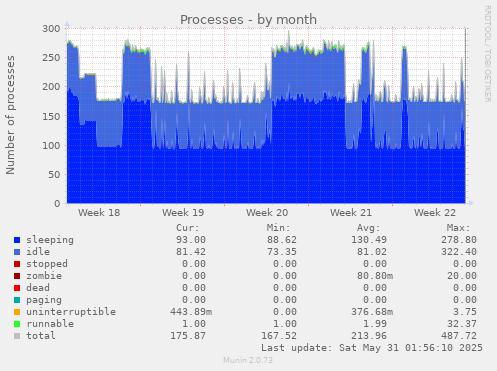Viewport: 497px width, 371px height.
Task: Click total maximum value 487.72
Action: pyautogui.click(x=459, y=336)
